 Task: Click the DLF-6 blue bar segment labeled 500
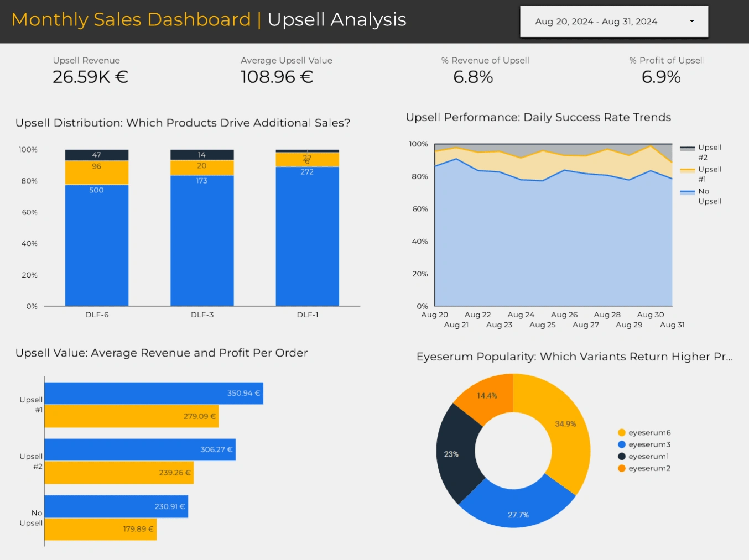coord(97,245)
